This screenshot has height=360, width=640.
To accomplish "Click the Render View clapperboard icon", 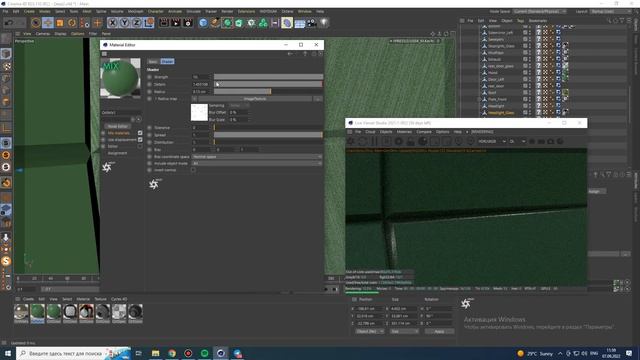I will click(164, 23).
